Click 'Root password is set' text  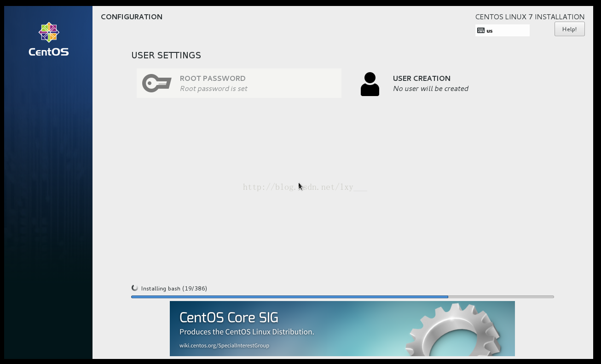point(214,89)
